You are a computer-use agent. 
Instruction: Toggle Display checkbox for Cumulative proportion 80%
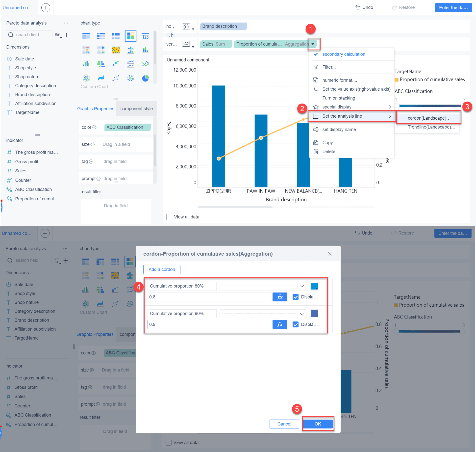pyautogui.click(x=296, y=297)
